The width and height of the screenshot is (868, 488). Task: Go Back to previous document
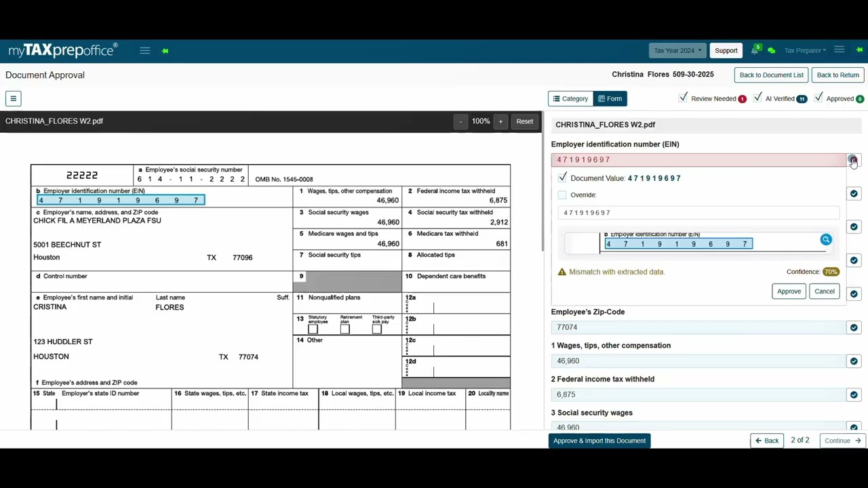[x=767, y=441]
